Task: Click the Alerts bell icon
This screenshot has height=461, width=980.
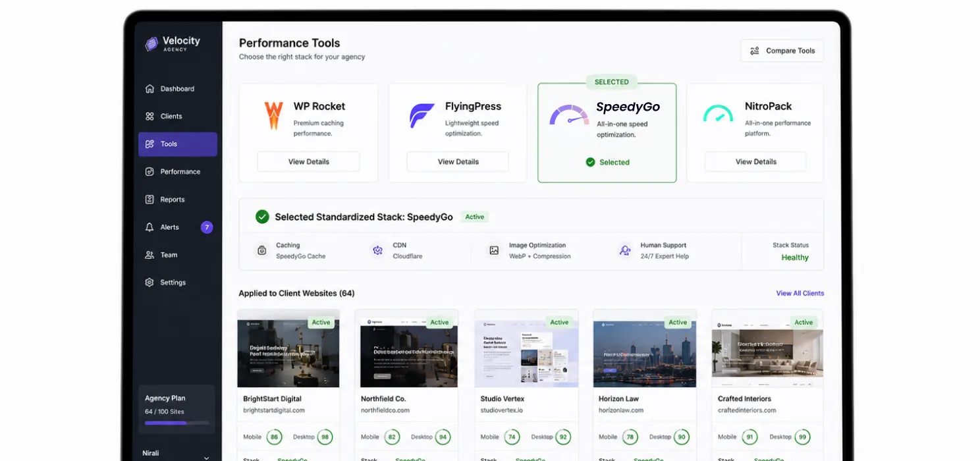Action: pos(150,227)
